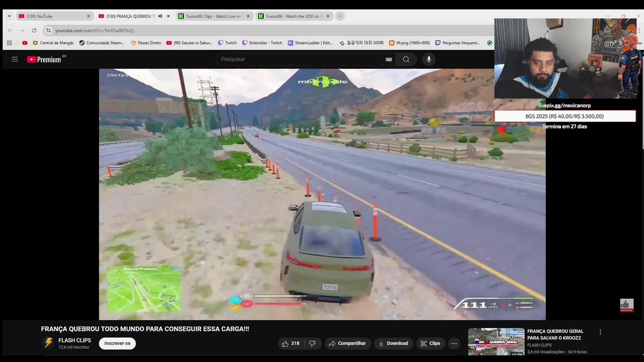Go to YouTube Premium home logo
644x362 pixels.
pos(44,59)
